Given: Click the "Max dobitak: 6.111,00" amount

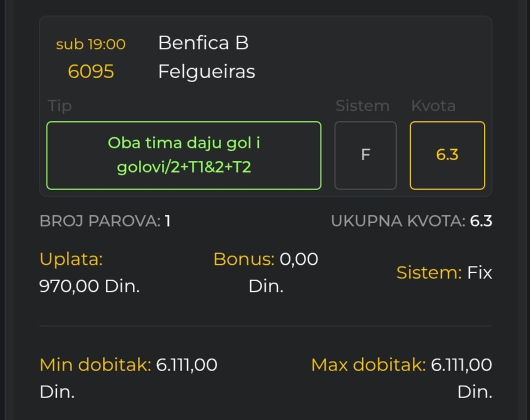Looking at the screenshot, I should click(x=401, y=365).
